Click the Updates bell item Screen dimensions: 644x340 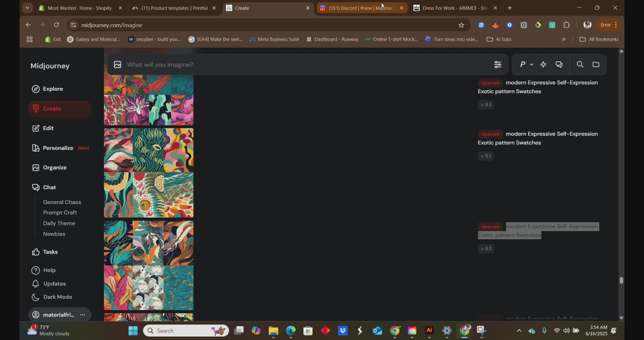coord(54,284)
